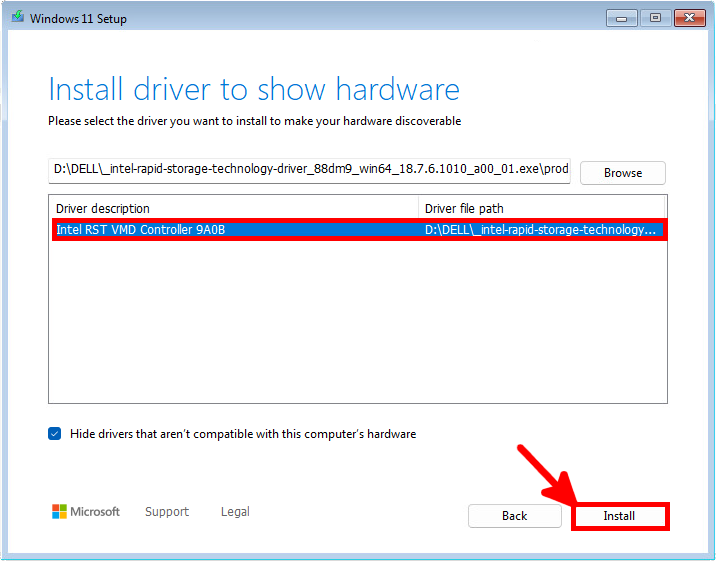Click the Microsoft logo icon
This screenshot has height=561, width=716.
coord(59,512)
